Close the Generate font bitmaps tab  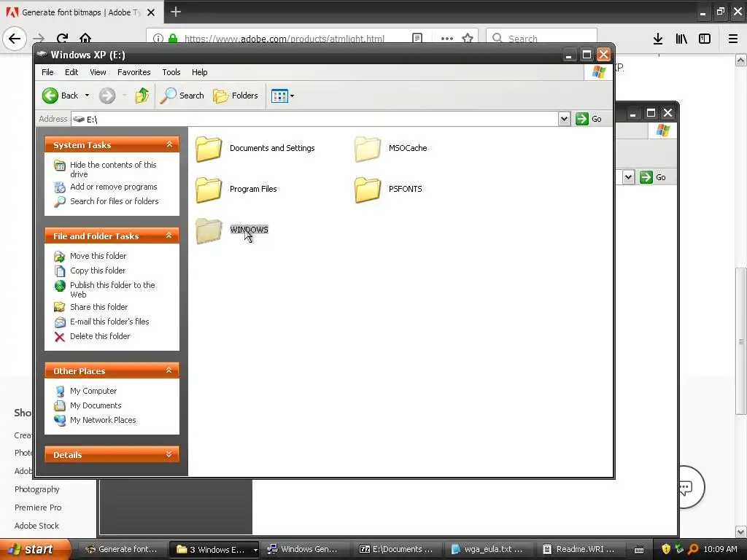tap(151, 12)
